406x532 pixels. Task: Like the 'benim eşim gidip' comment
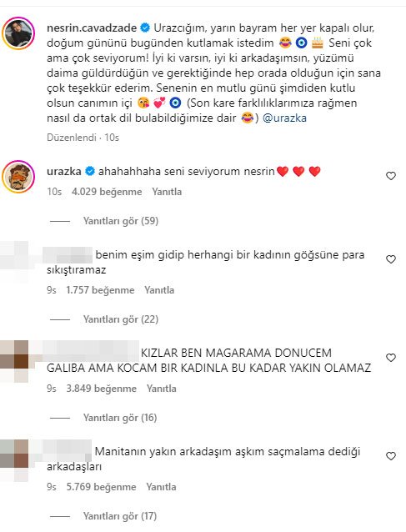point(391,259)
